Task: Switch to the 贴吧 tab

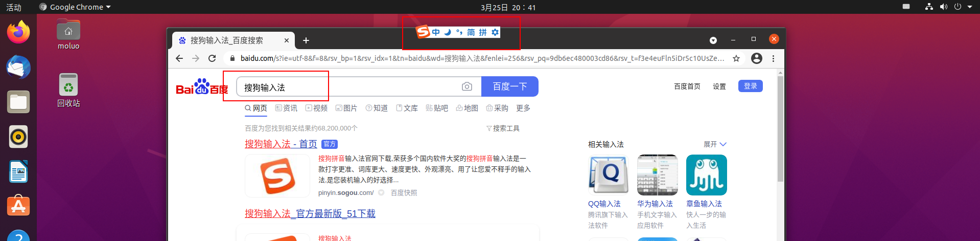Action: pos(437,108)
